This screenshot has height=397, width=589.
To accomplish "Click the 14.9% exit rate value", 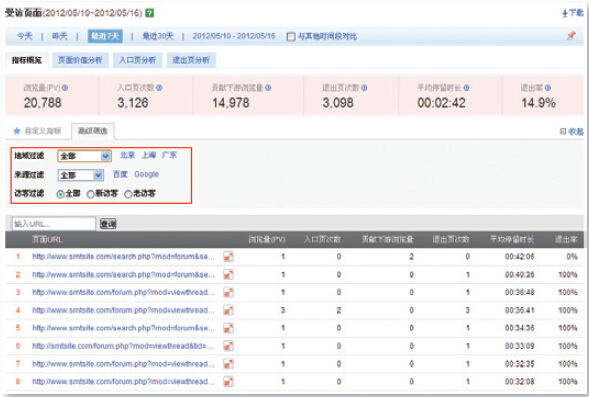I will (x=538, y=103).
